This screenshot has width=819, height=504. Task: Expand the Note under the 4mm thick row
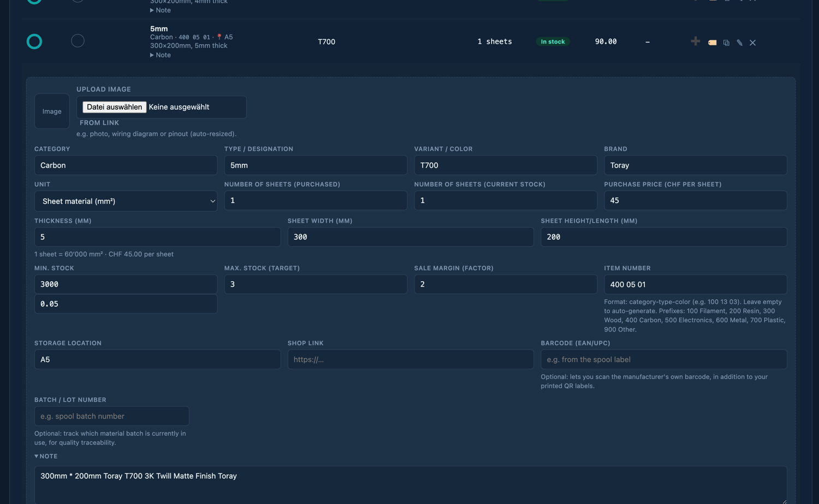point(161,10)
